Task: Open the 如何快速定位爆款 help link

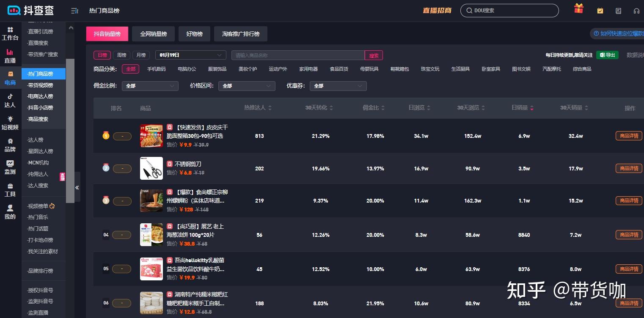Action: pos(619,34)
